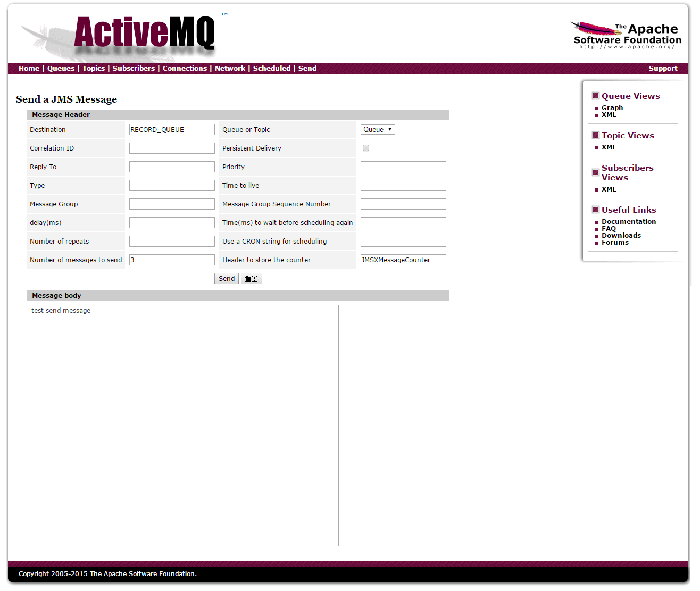This screenshot has height=591, width=700.
Task: Click the 重置 reset button
Action: tap(252, 278)
